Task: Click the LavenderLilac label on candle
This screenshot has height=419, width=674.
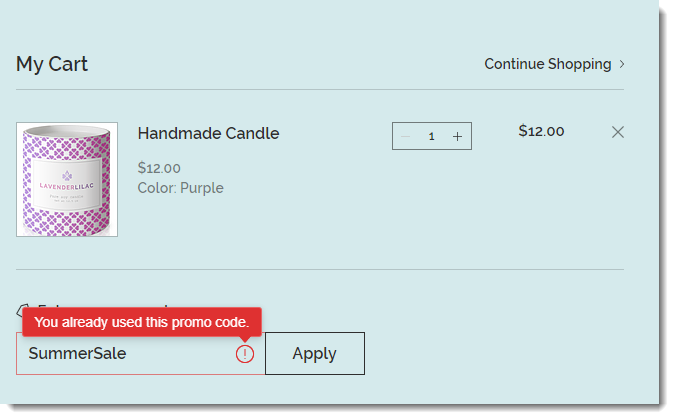Action: [x=67, y=186]
